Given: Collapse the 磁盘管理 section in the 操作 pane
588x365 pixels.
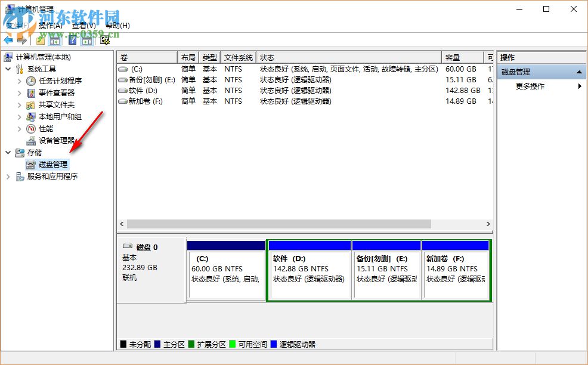Looking at the screenshot, I should (579, 71).
